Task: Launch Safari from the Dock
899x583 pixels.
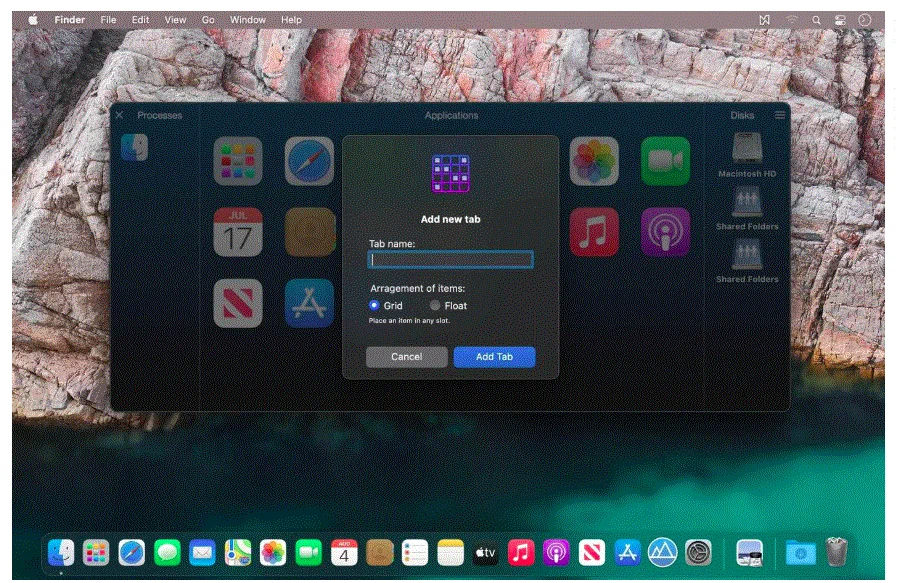Action: click(131, 553)
